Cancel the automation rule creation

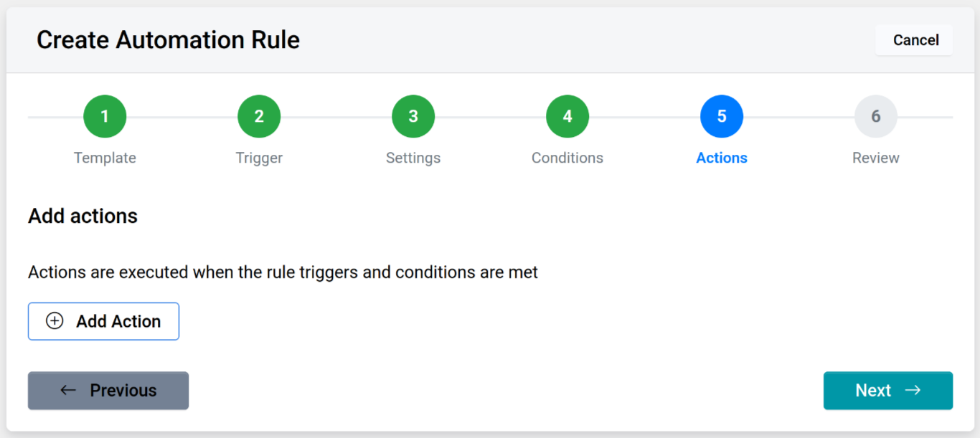[x=915, y=40]
